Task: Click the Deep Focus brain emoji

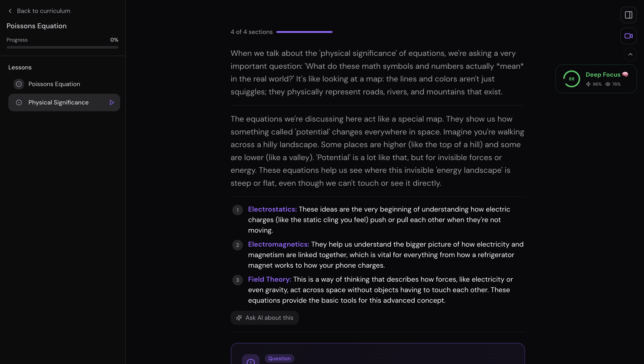Action: (625, 74)
